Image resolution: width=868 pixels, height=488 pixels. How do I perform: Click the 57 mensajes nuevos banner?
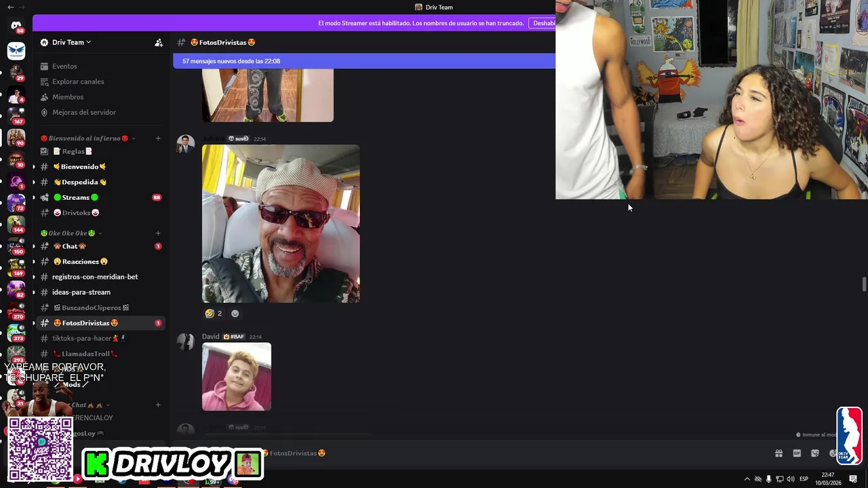(364, 61)
